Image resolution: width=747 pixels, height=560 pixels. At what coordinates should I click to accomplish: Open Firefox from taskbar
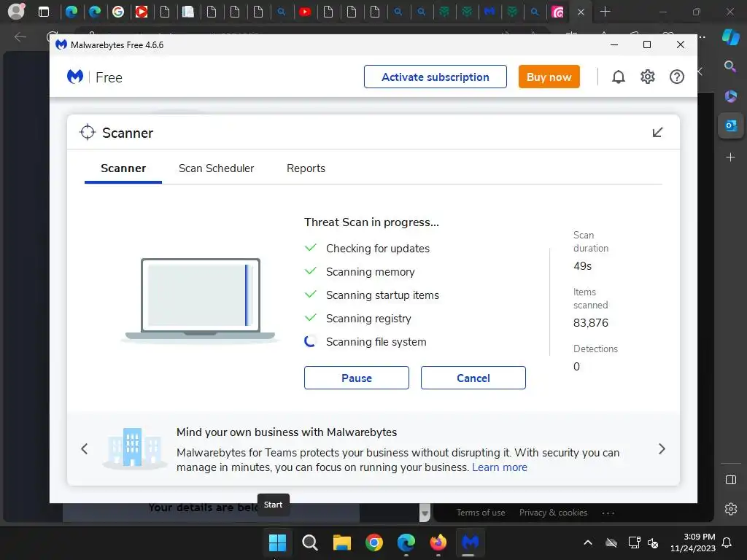pos(438,542)
